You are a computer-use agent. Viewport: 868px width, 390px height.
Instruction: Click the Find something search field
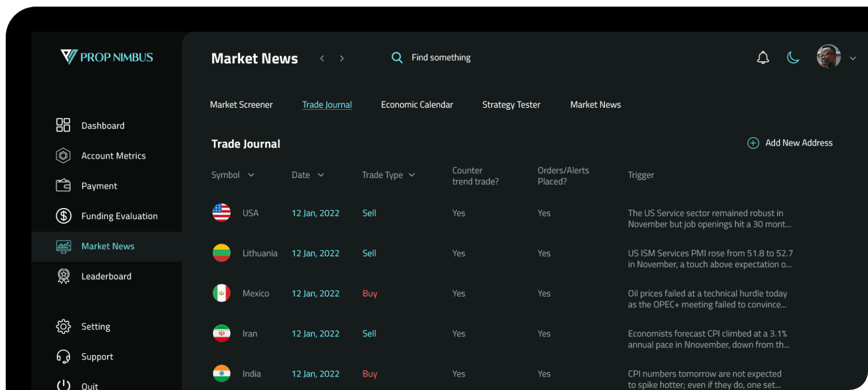click(441, 58)
